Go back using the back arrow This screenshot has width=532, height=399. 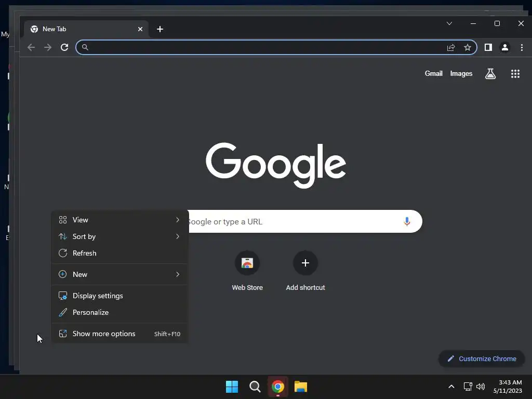31,47
